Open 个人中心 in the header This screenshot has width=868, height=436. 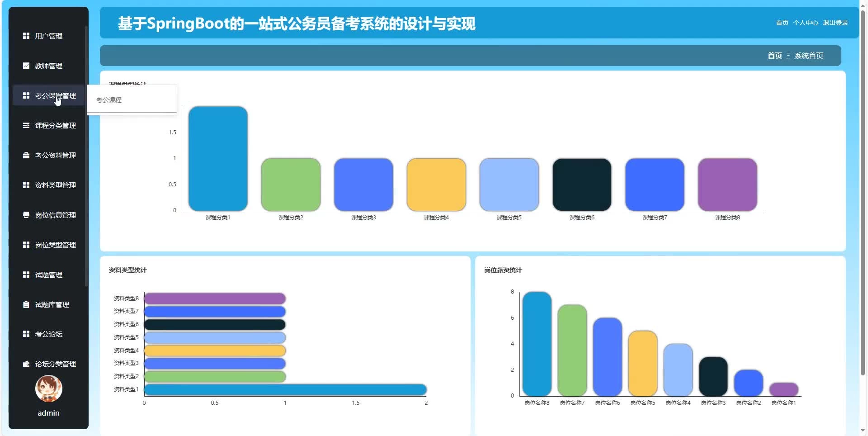point(805,23)
